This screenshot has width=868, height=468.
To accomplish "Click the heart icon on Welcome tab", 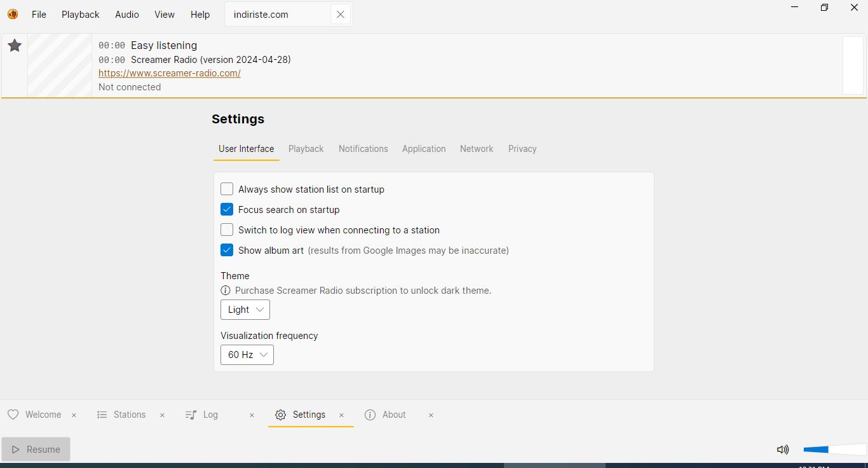I will 13,415.
